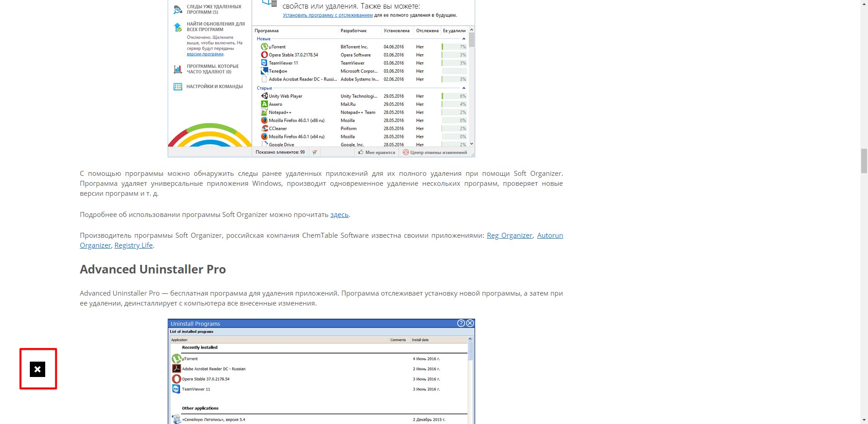
Task: Click the filter funnel icon in status bar
Action: coord(315,152)
